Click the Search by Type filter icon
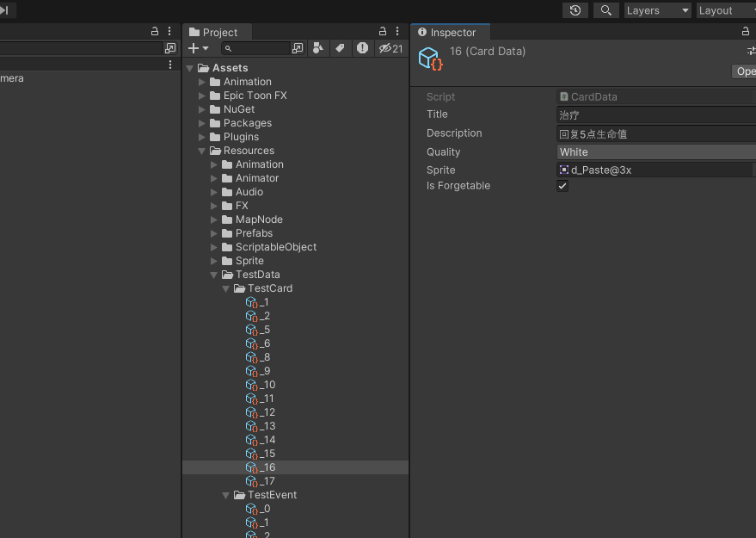 point(318,48)
